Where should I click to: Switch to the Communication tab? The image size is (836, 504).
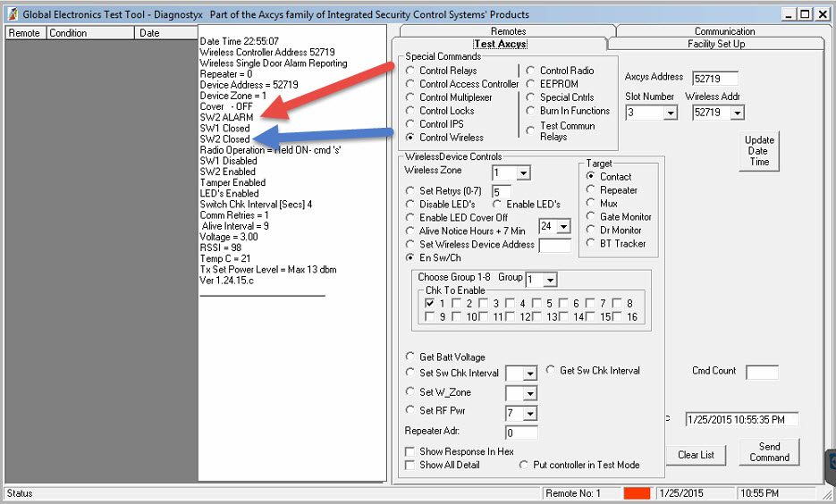click(x=724, y=31)
